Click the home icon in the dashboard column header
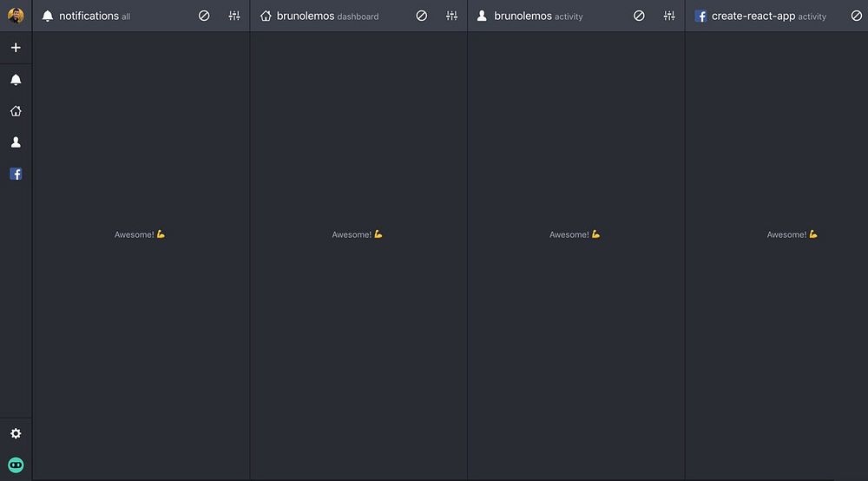The height and width of the screenshot is (481, 868). click(266, 16)
